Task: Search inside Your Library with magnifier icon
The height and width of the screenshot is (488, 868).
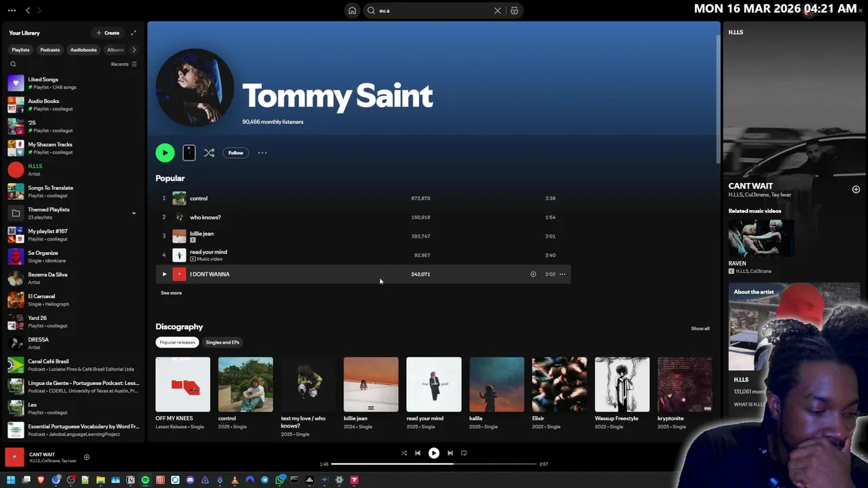Action: click(x=13, y=64)
